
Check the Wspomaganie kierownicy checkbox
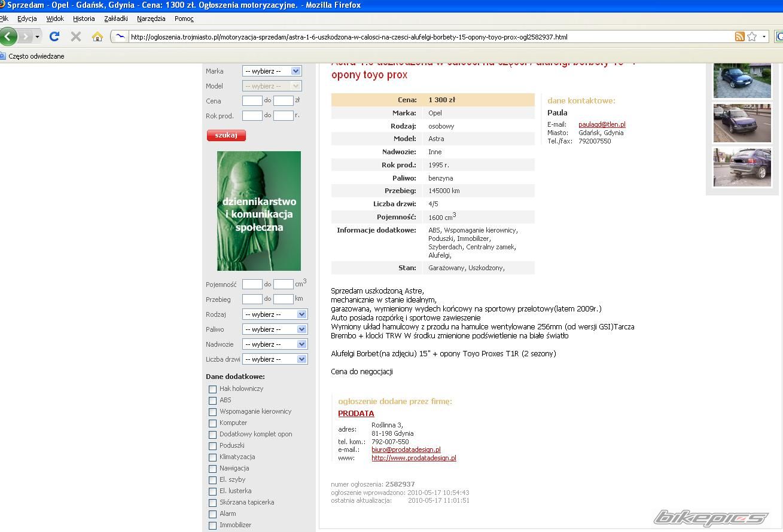(x=212, y=412)
